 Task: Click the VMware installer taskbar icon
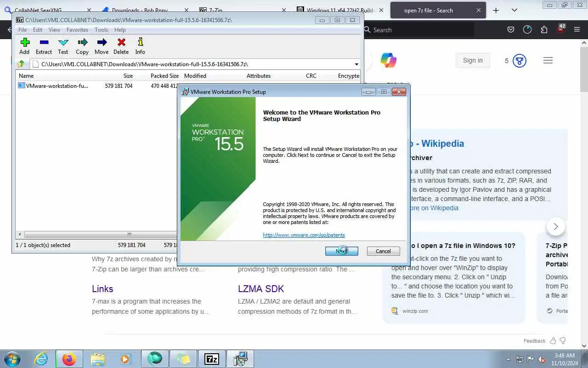240,359
